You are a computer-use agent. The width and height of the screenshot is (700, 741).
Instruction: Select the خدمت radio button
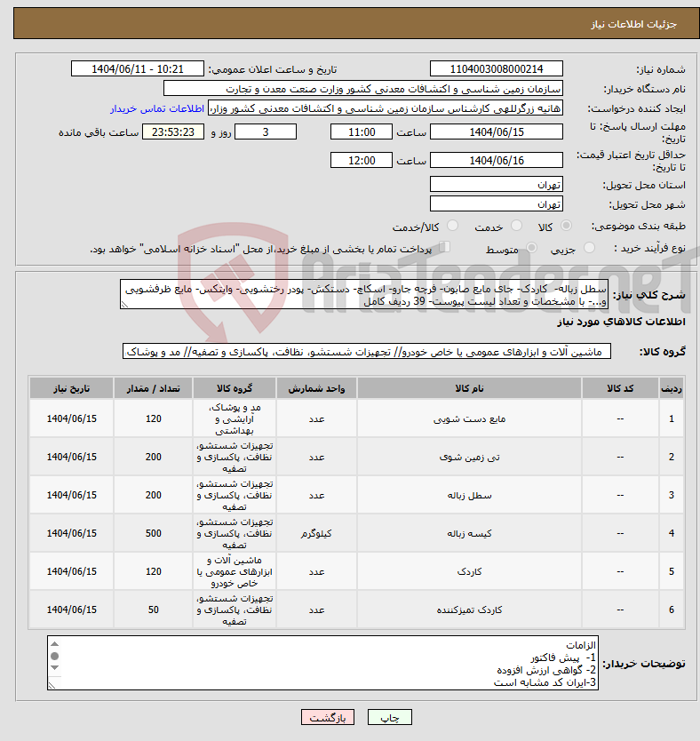(516, 226)
